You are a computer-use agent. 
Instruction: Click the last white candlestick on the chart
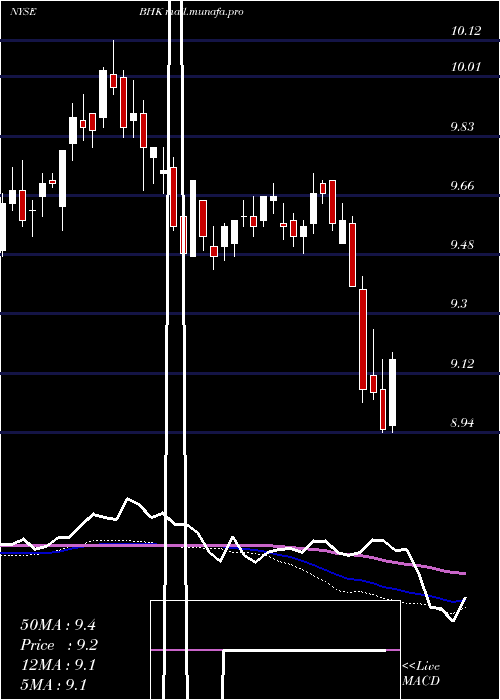392,392
